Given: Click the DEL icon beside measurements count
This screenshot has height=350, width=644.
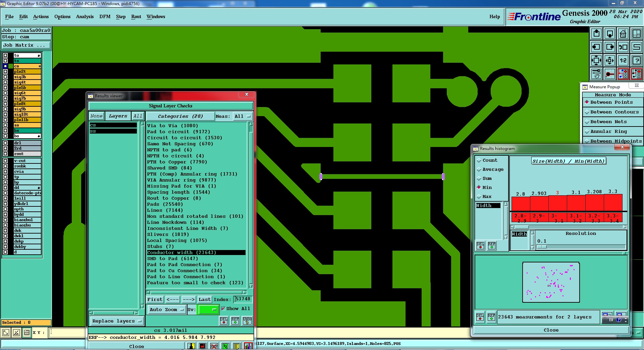Looking at the screenshot, I should click(480, 317).
